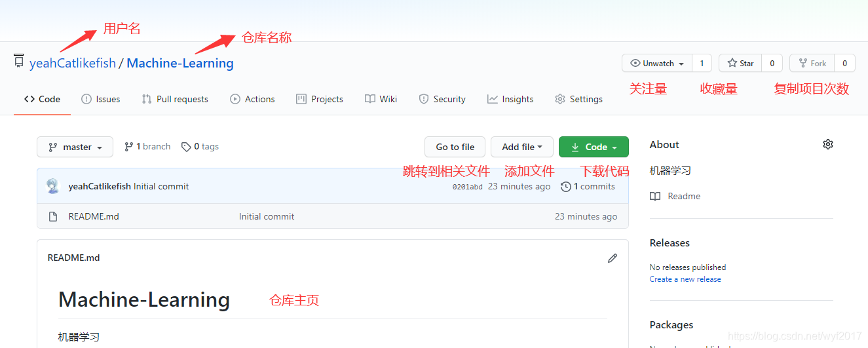Open the Actions tab

click(x=252, y=99)
